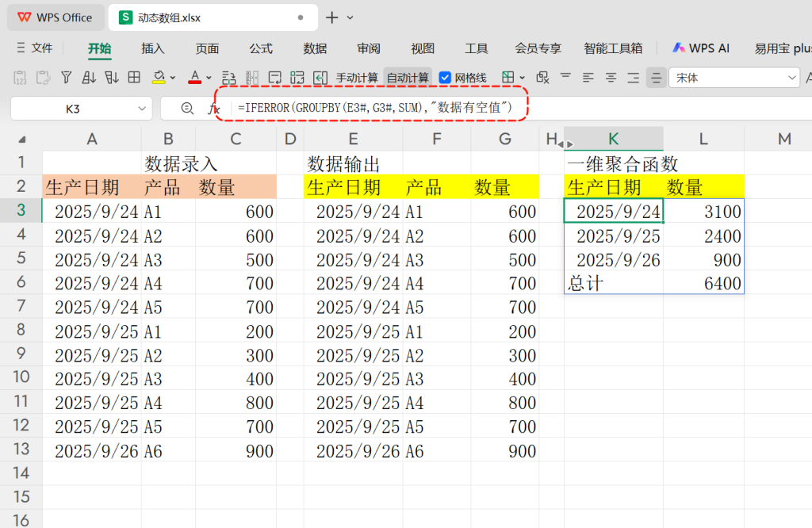Apply the yellow fill color bucket
The image size is (812, 528).
159,78
